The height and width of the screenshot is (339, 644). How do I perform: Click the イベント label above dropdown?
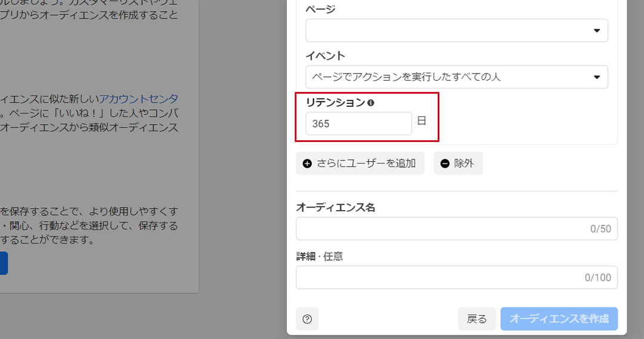(325, 56)
